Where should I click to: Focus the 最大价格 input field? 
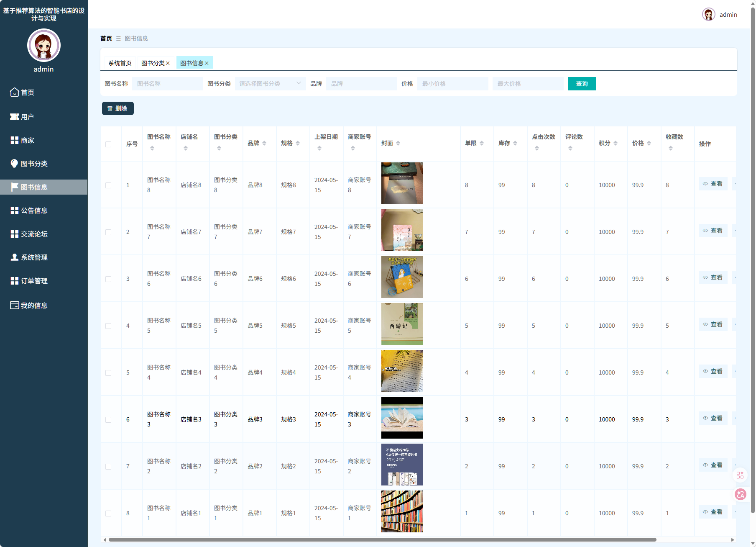[528, 84]
